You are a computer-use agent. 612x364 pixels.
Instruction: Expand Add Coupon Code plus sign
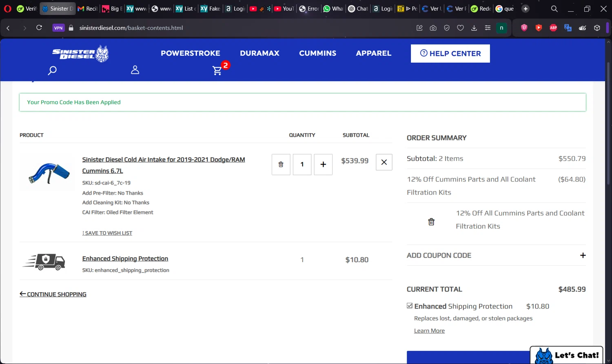click(583, 255)
